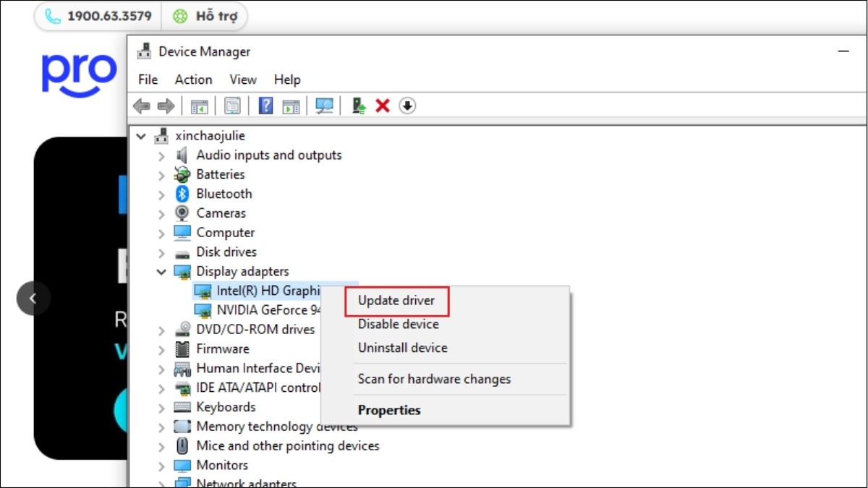The image size is (868, 488).
Task: Click the Update device driver toolbar icon
Action: coord(359,106)
